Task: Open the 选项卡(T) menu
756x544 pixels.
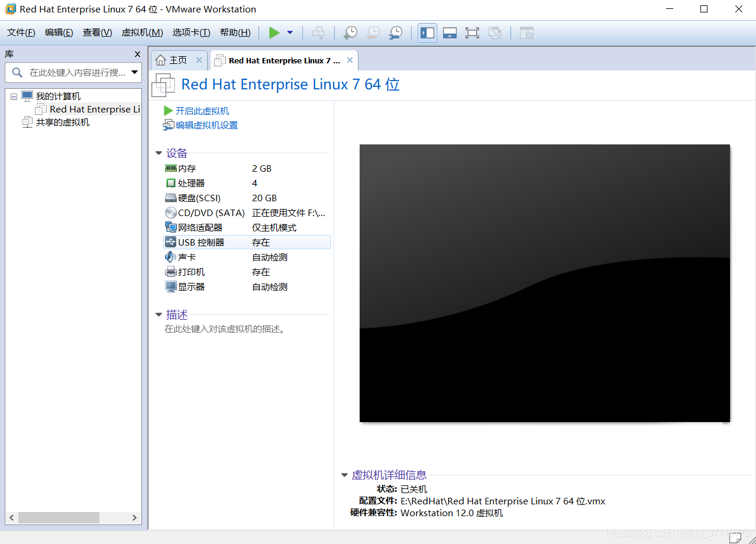Action: [x=191, y=33]
